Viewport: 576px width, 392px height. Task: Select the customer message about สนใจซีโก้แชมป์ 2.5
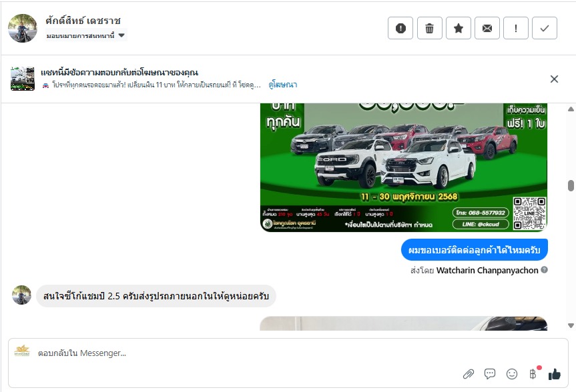(156, 296)
